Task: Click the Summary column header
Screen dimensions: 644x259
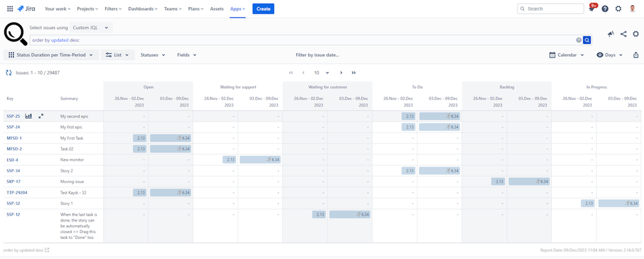Action: click(x=69, y=99)
